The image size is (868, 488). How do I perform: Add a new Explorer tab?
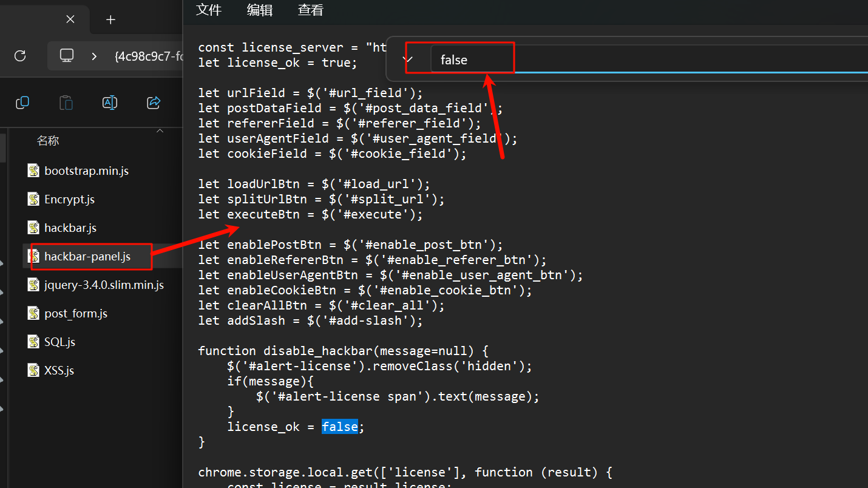(x=110, y=19)
